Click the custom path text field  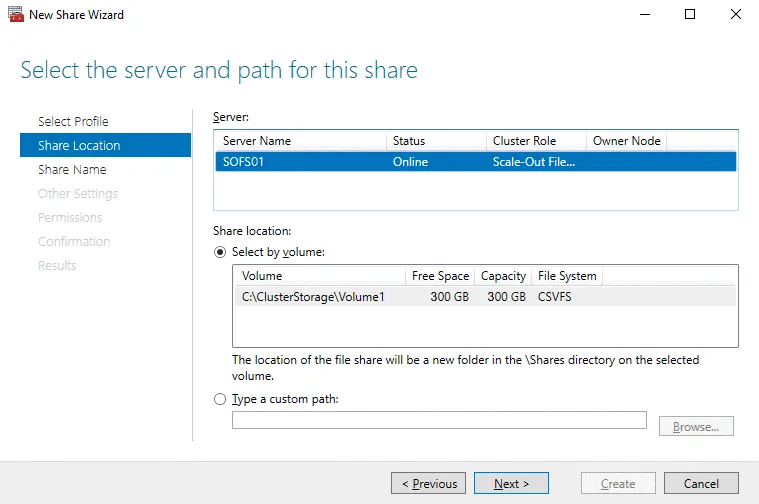tap(439, 420)
